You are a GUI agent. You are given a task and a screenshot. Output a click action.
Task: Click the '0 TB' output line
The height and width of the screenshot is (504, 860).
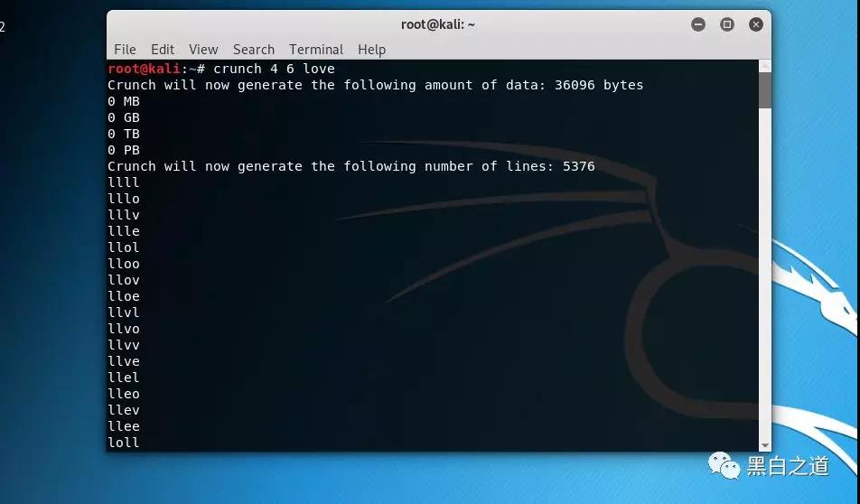124,134
